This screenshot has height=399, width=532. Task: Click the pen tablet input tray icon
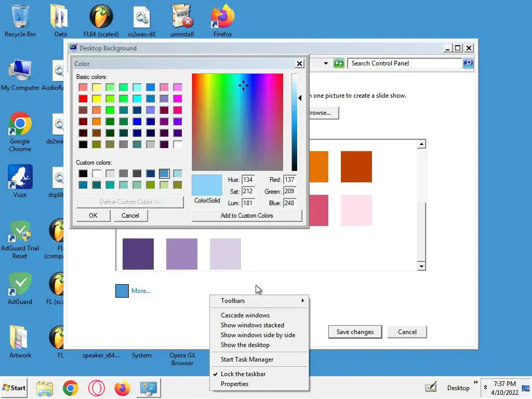tap(431, 387)
